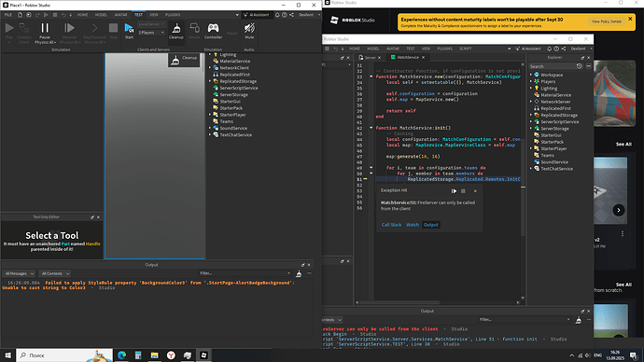Expand ReplicatedStorage in Place1 explorer
The width and height of the screenshot is (644, 362).
point(210,81)
